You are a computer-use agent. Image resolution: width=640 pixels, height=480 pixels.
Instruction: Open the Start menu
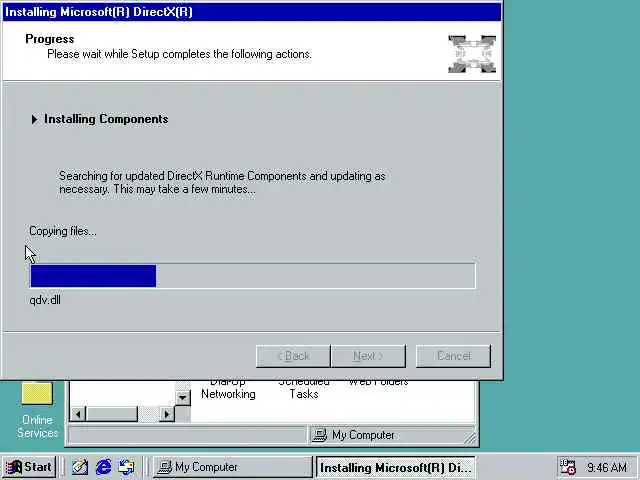click(29, 467)
